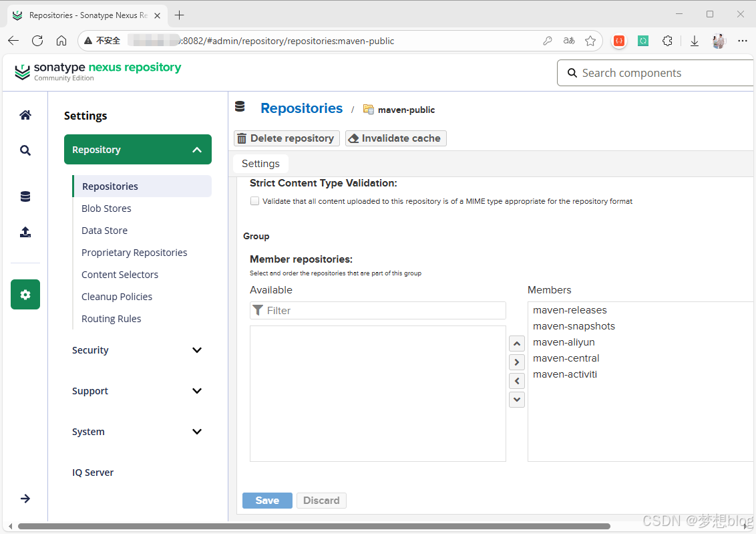
Task: Add page to favorites star
Action: coord(590,41)
